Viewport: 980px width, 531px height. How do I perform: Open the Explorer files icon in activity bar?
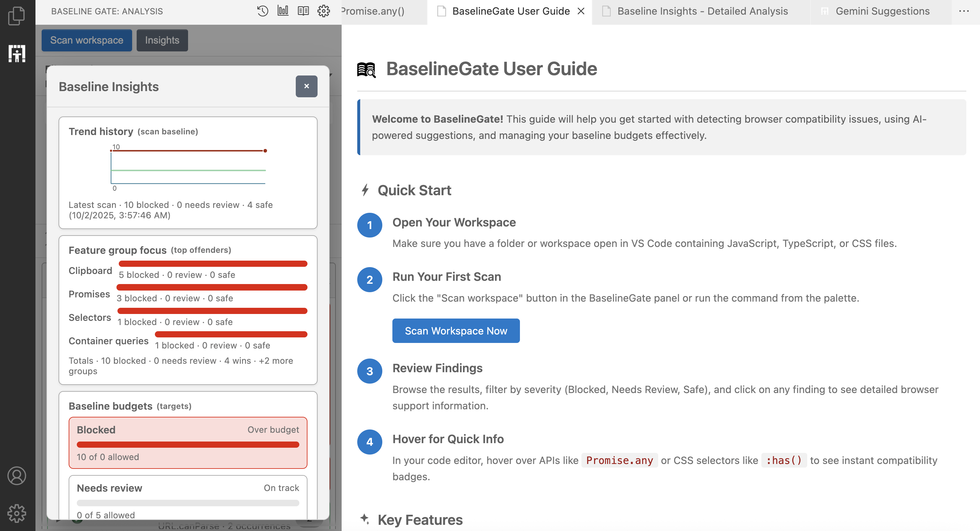(x=17, y=16)
